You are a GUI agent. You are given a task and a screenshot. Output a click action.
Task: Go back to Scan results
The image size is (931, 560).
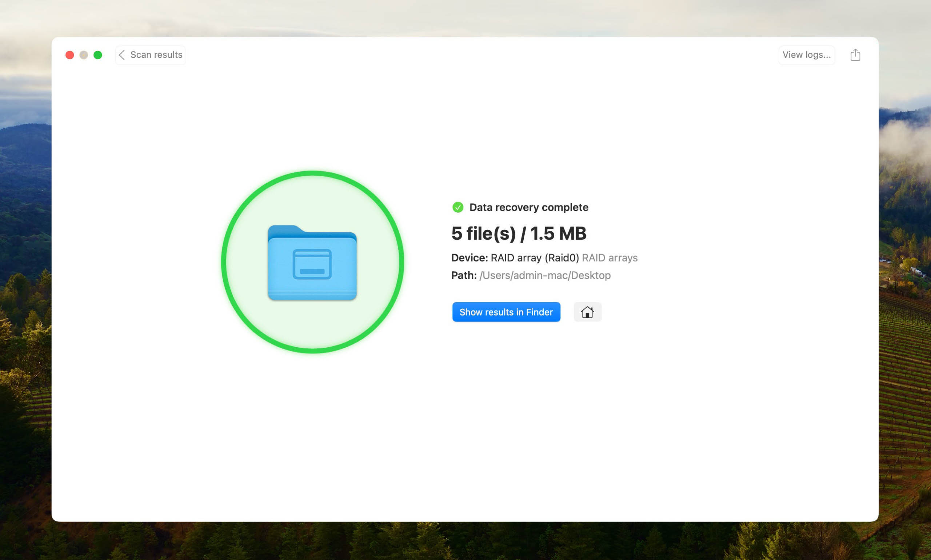pyautogui.click(x=150, y=55)
